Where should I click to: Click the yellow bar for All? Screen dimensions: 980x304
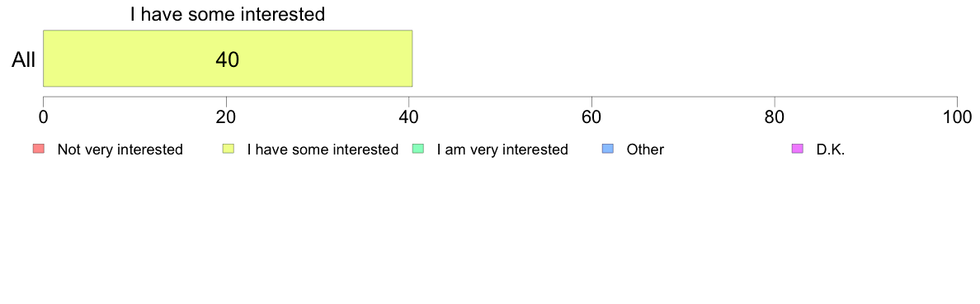[x=228, y=58]
